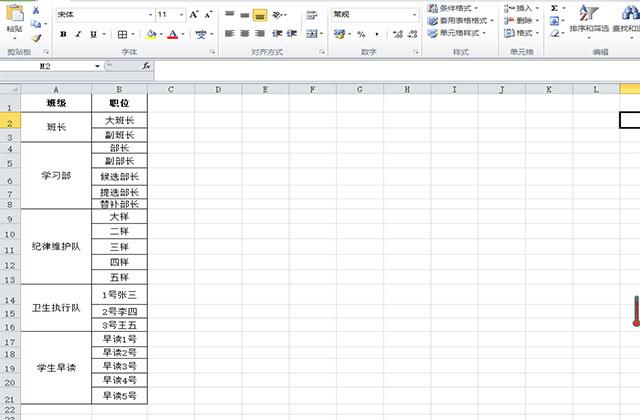Click the Decrease Decimal icon

click(x=413, y=34)
